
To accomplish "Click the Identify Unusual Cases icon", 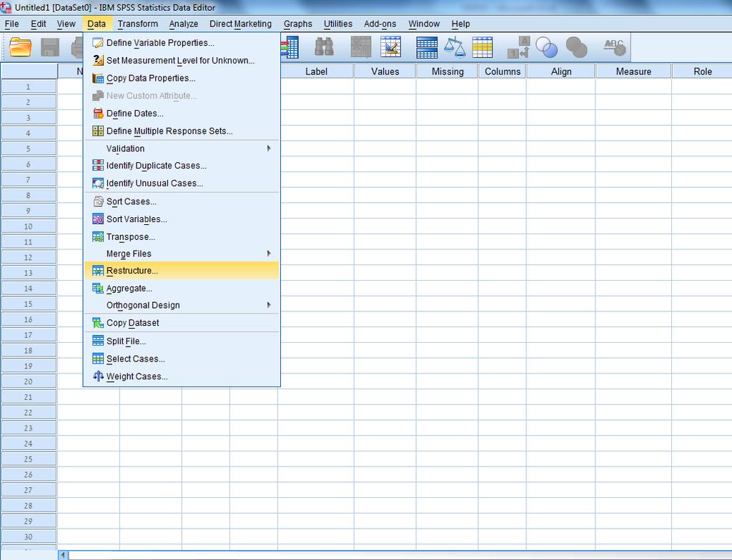I will point(97,184).
